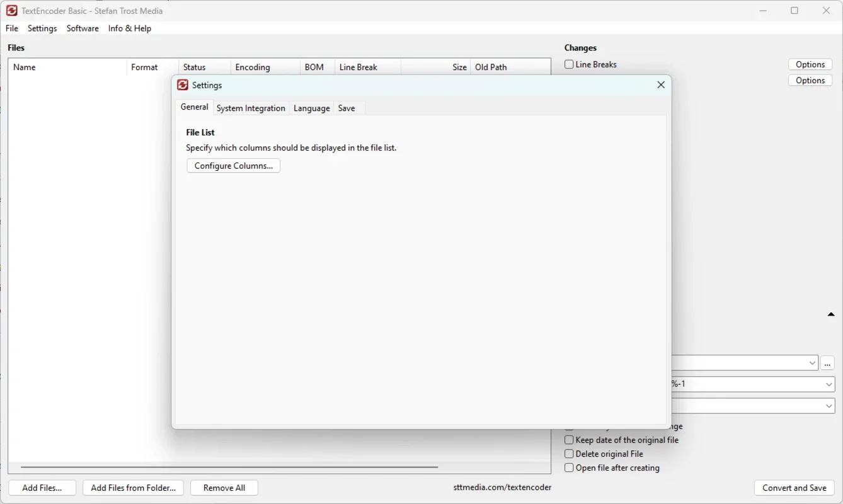Sort file list by Name column
Image resolution: width=843 pixels, height=504 pixels.
(x=67, y=67)
